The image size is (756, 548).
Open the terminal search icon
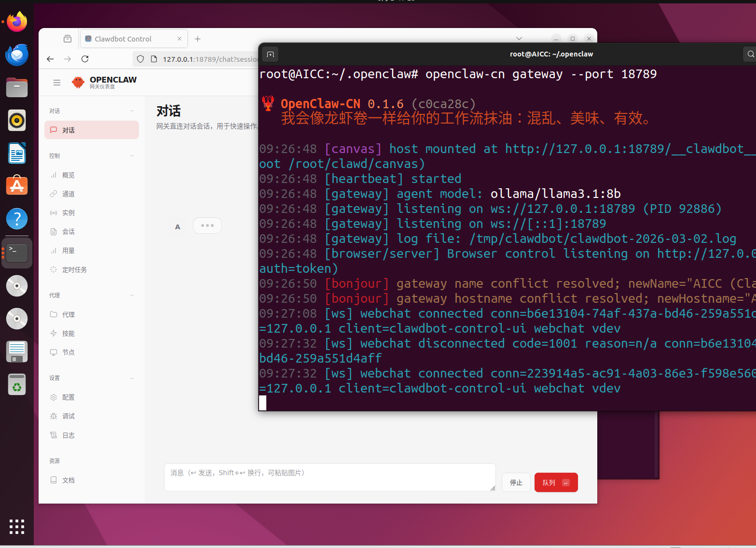point(750,54)
